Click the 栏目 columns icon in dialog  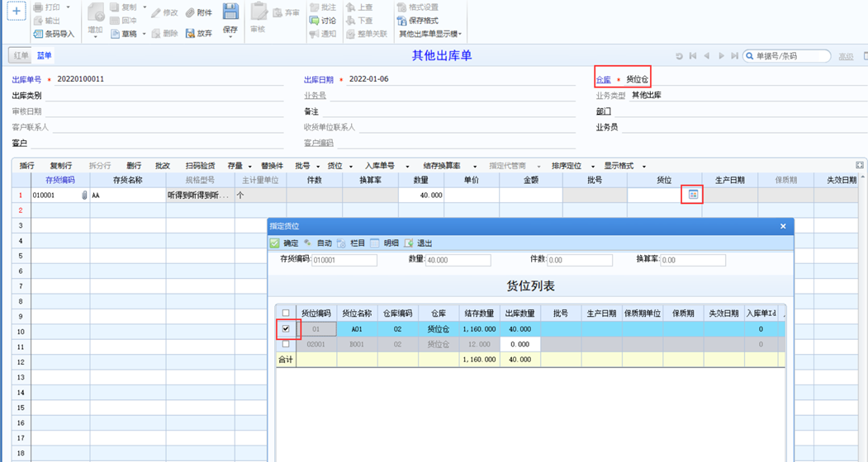[x=341, y=243]
